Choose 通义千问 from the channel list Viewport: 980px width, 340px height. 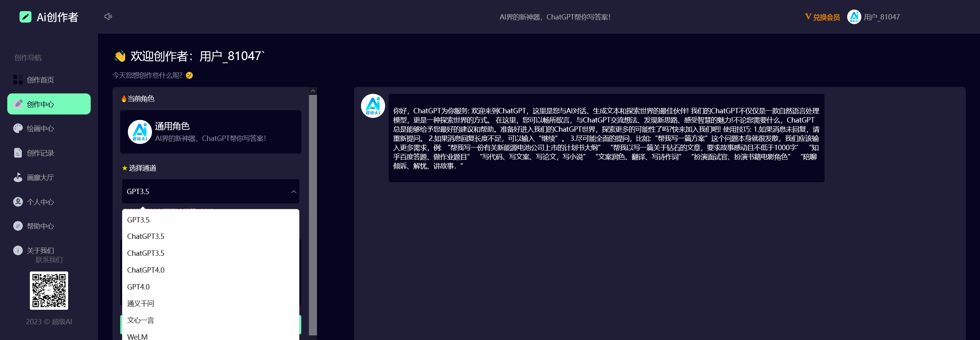tap(140, 304)
